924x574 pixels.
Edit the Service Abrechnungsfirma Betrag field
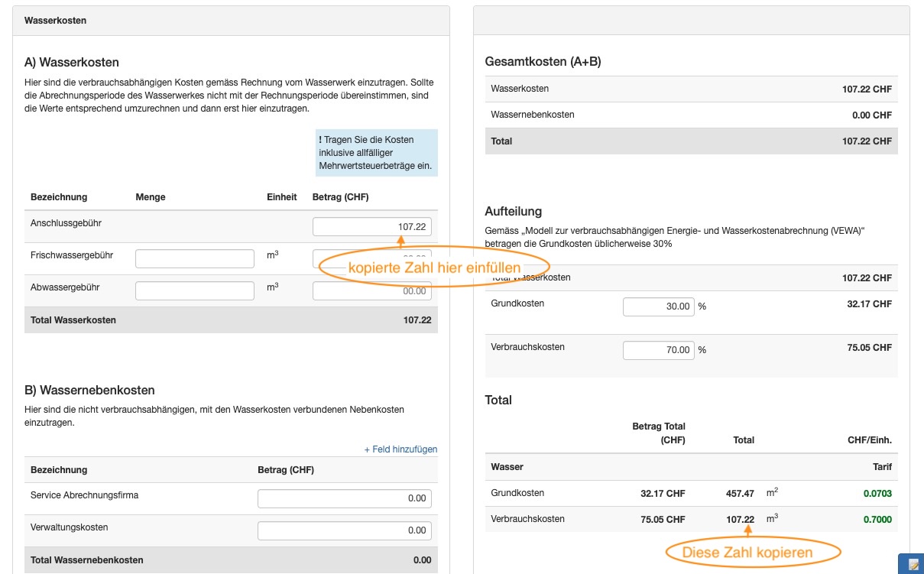(x=344, y=498)
